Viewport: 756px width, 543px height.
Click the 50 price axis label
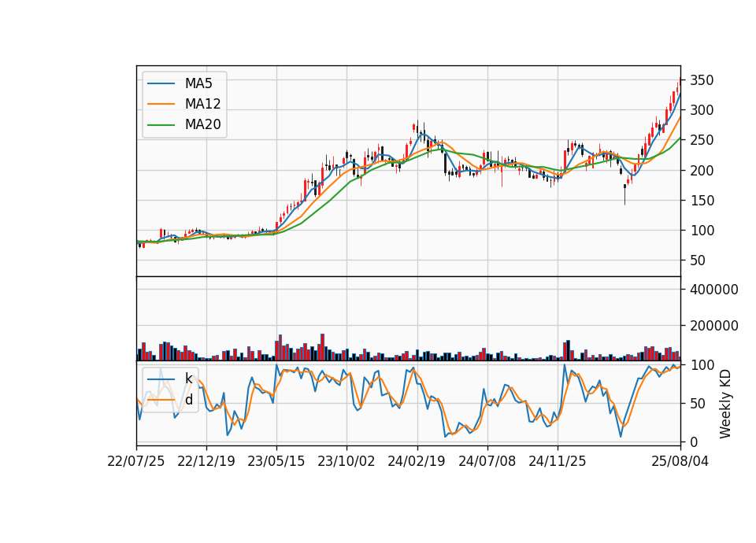[698, 260]
